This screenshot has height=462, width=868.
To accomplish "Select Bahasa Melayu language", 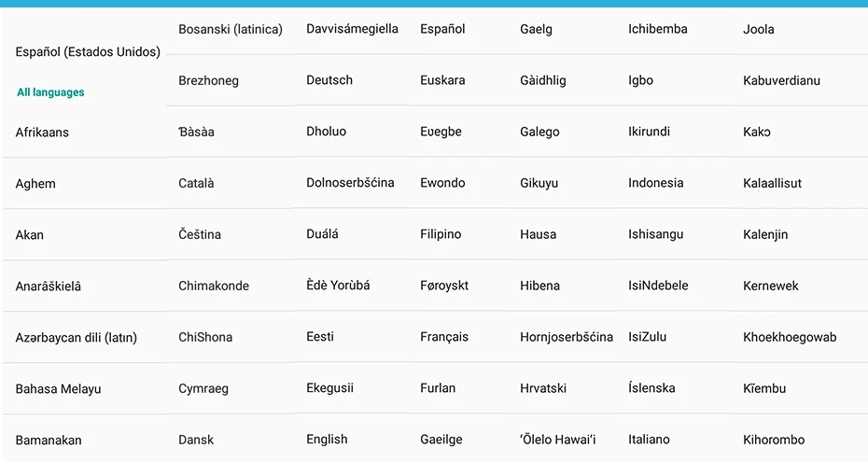I will coord(58,389).
